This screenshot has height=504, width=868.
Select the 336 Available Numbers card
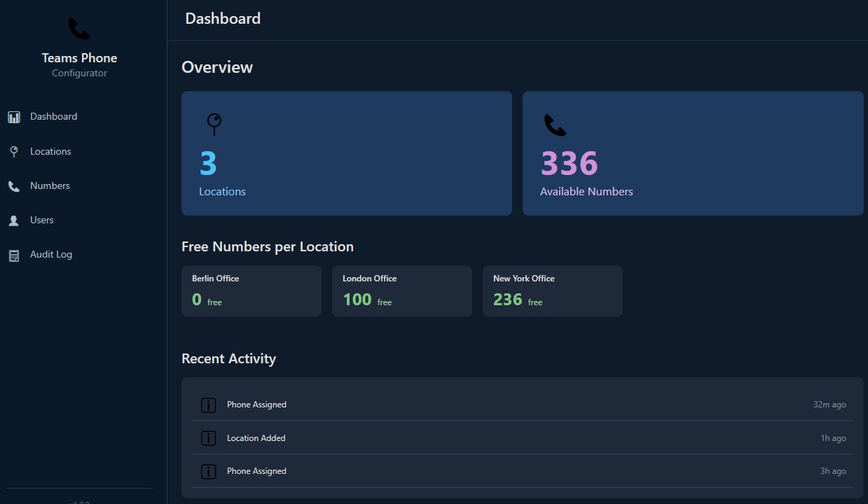click(x=693, y=153)
